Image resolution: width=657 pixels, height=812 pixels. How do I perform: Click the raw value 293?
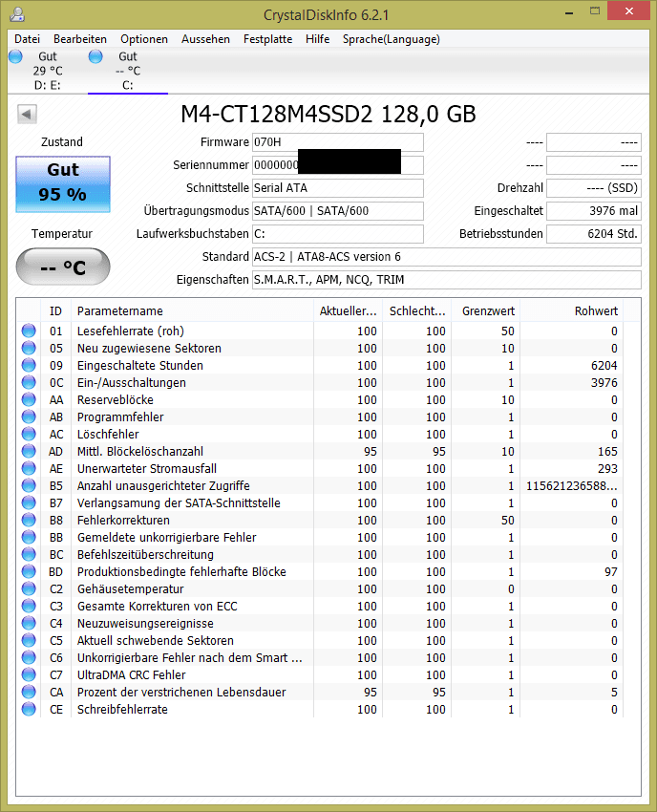pyautogui.click(x=607, y=469)
